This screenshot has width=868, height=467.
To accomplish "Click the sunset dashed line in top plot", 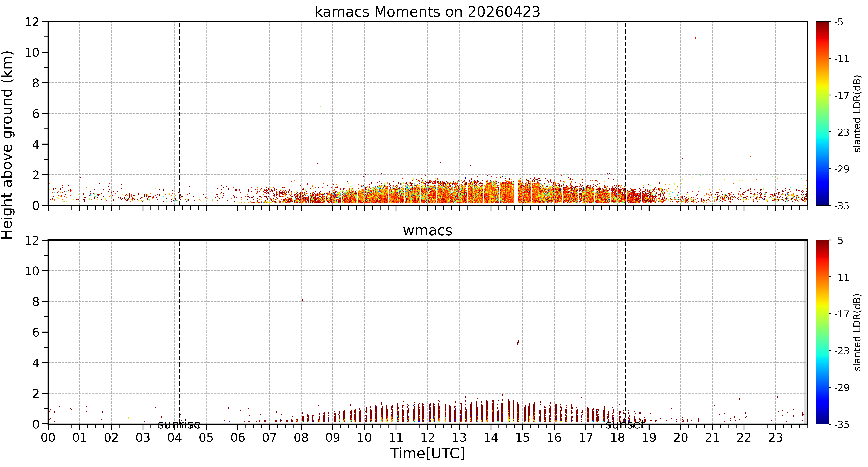I will [x=625, y=113].
